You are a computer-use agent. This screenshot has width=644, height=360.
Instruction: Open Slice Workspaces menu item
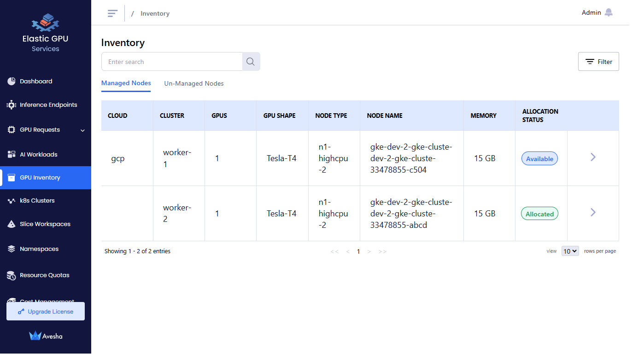click(x=46, y=224)
